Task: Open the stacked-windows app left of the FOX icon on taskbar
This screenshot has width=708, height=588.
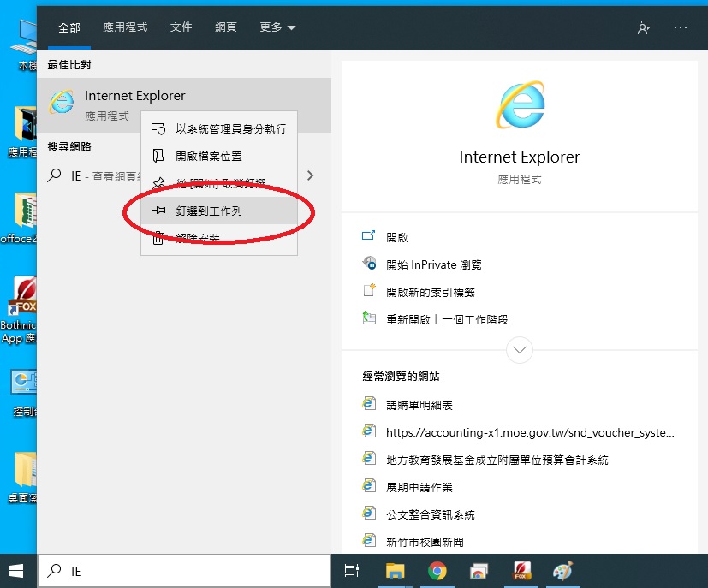Action: (x=479, y=571)
